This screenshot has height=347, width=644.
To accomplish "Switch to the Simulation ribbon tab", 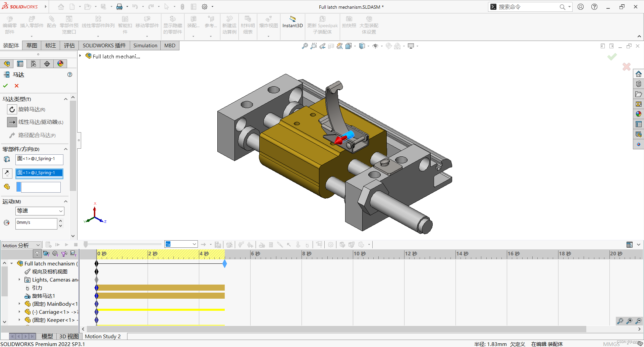I will (x=145, y=45).
